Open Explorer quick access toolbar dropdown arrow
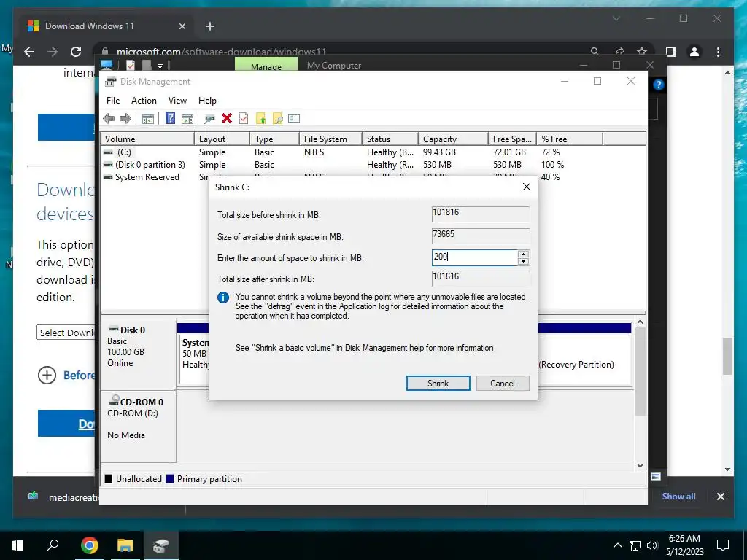Screen dimensions: 747x560 (160, 66)
